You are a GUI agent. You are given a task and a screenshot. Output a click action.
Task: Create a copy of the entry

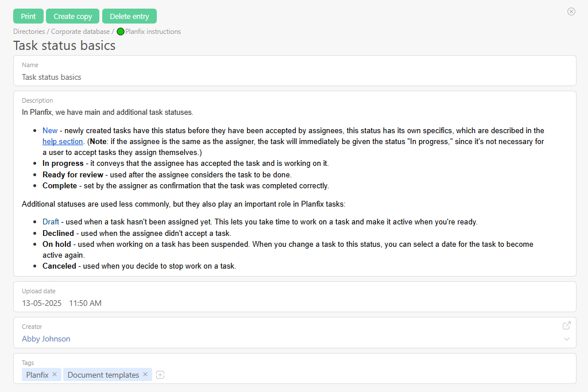pos(72,16)
